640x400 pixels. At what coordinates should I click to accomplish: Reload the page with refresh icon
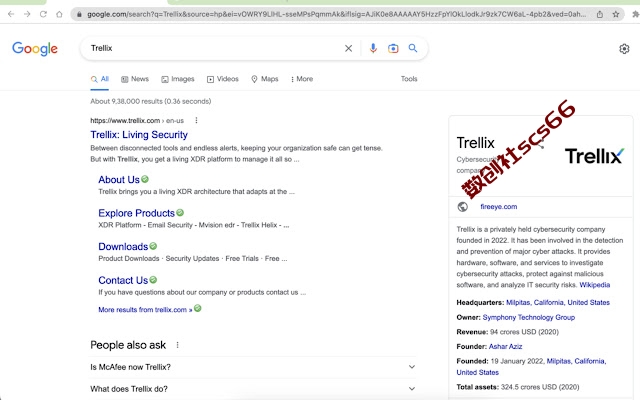(x=43, y=14)
